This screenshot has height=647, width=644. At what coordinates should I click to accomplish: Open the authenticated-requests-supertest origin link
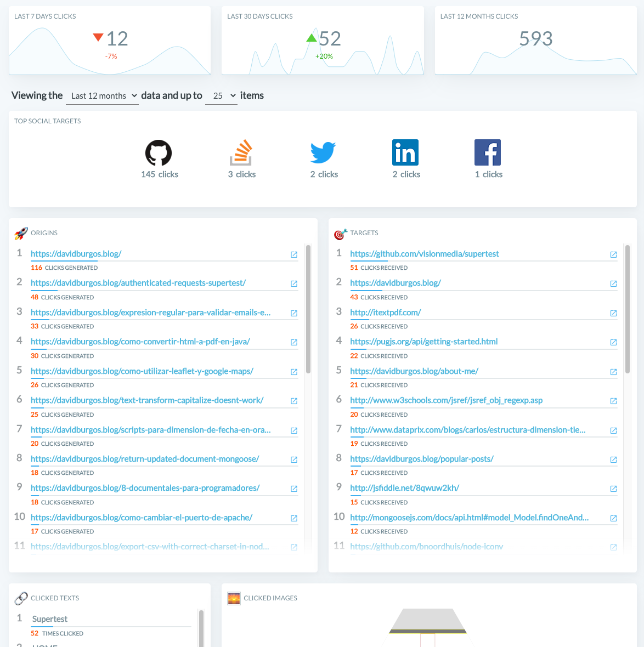click(x=137, y=283)
